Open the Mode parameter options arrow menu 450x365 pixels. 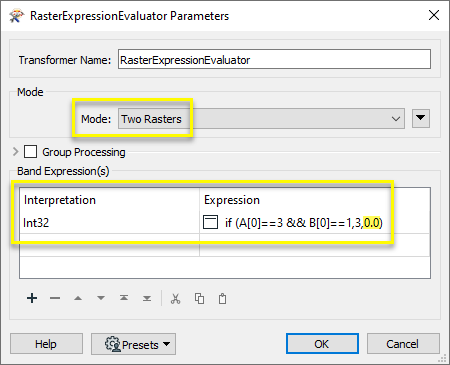[421, 118]
